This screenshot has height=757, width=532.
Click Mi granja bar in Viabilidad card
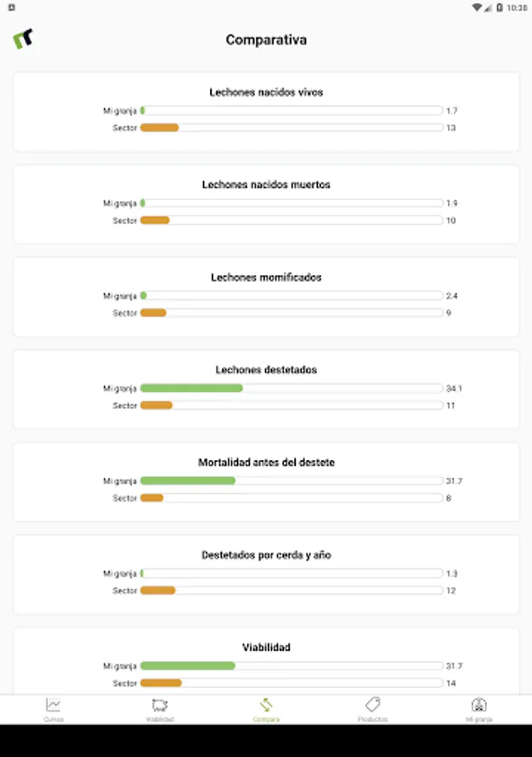[x=291, y=666]
